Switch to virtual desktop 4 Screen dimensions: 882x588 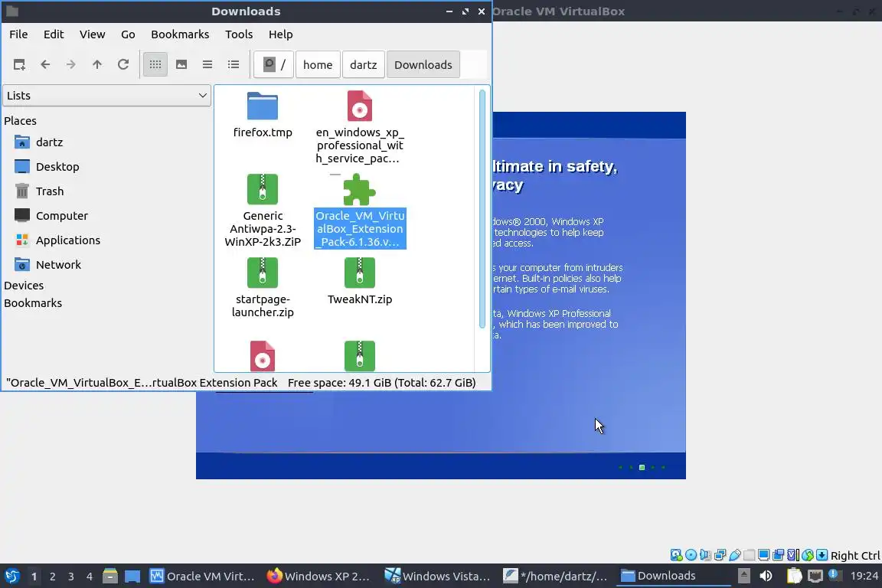[90, 577]
